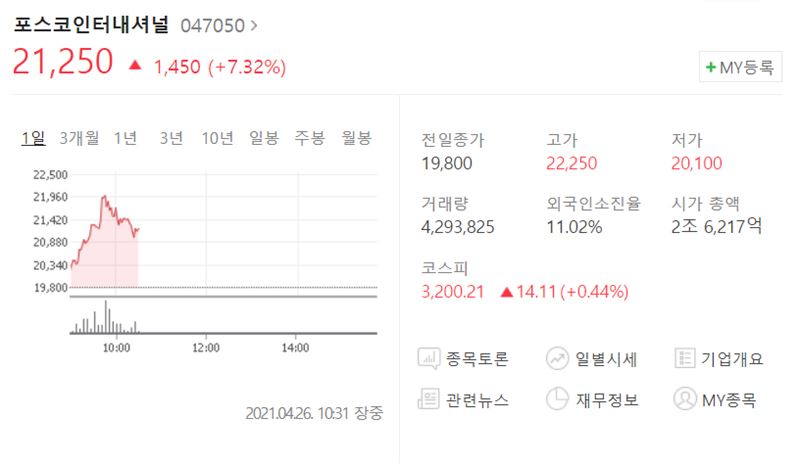Viewport: 800px width, 464px height.
Task: Expand stock code 047050 chevron arrow
Action: (254, 25)
